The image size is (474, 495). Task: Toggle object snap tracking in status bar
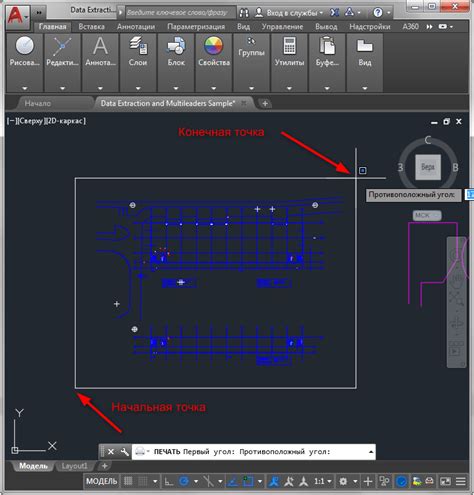point(233,481)
